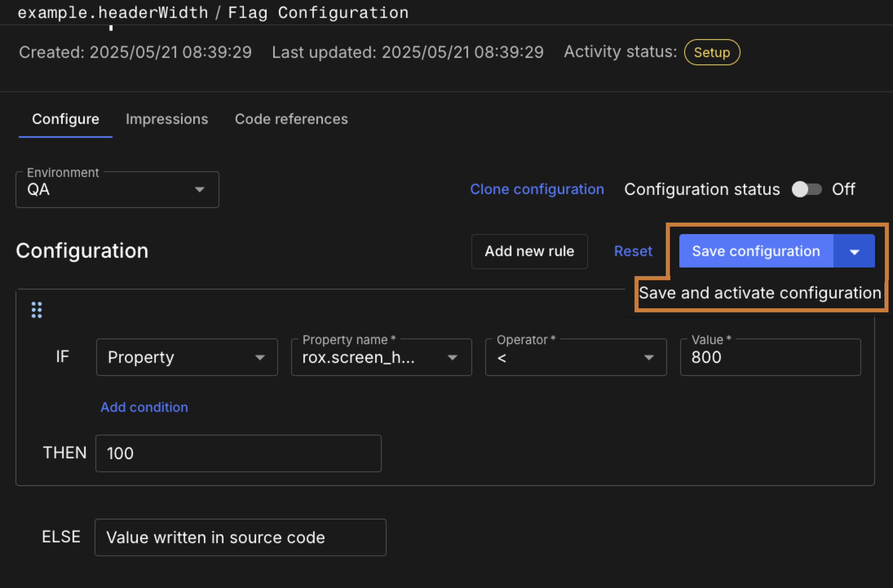Click the ELSE value field

(240, 537)
